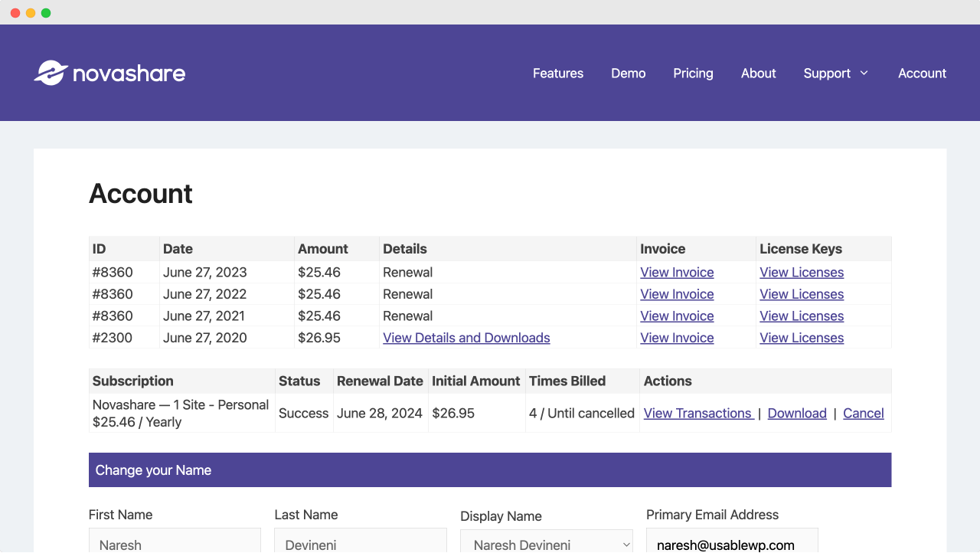Viewport: 980px width, 553px height.
Task: Go to the Pricing page
Action: pyautogui.click(x=694, y=74)
